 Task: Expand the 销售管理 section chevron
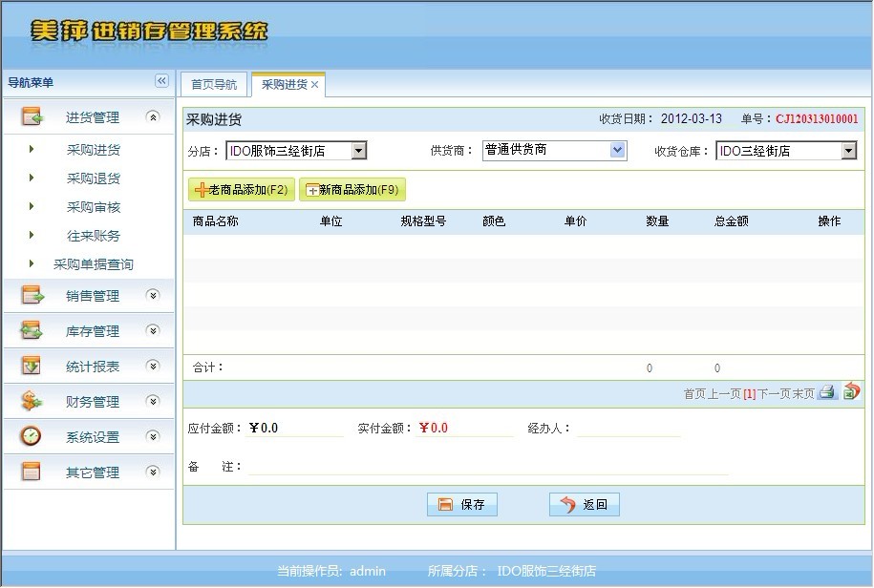(152, 295)
